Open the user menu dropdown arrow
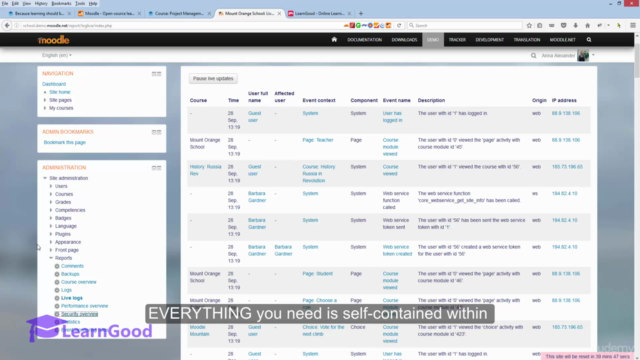The height and width of the screenshot is (360, 640). coord(593,55)
